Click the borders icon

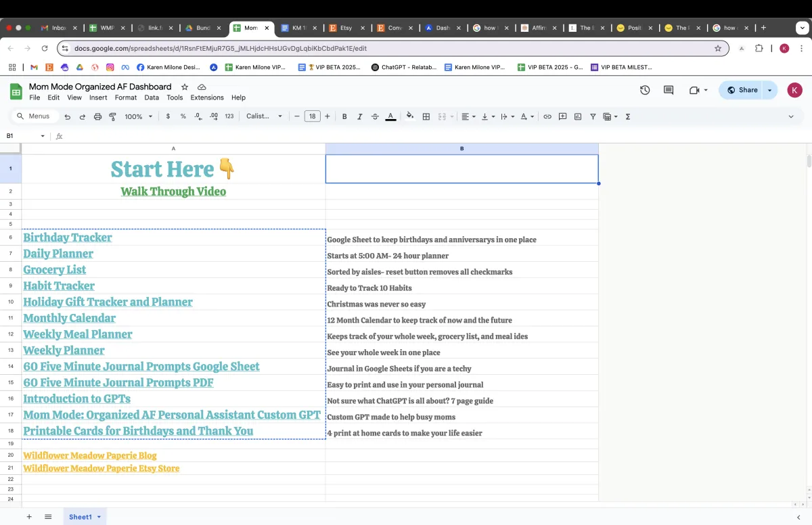426,116
